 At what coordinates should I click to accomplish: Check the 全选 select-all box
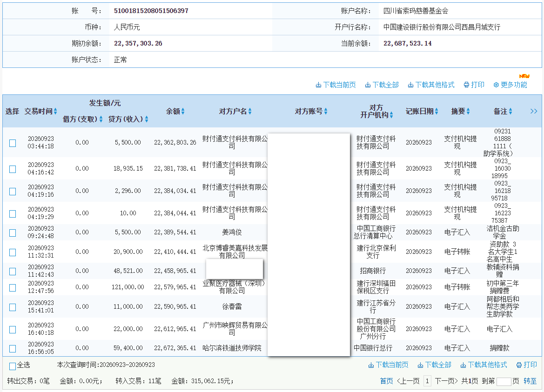point(13,366)
